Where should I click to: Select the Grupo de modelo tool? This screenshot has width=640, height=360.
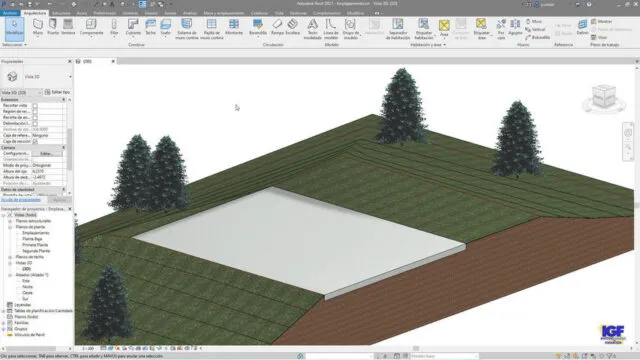tap(350, 29)
